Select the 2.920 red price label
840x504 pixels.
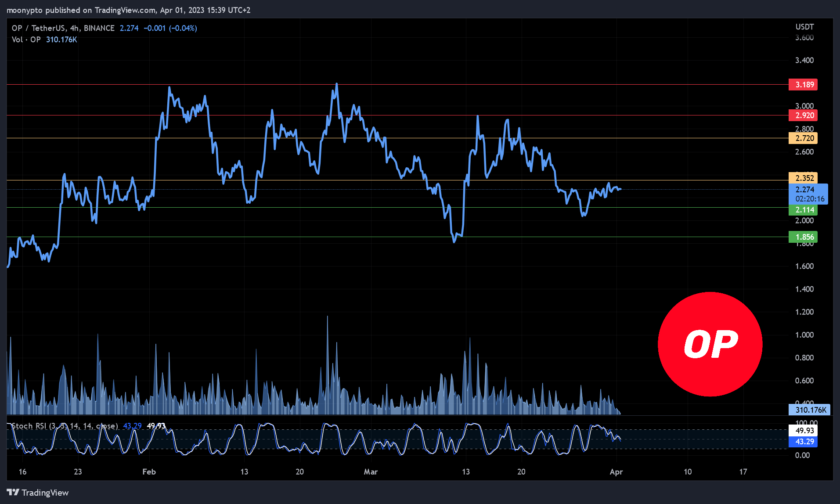[x=803, y=115]
